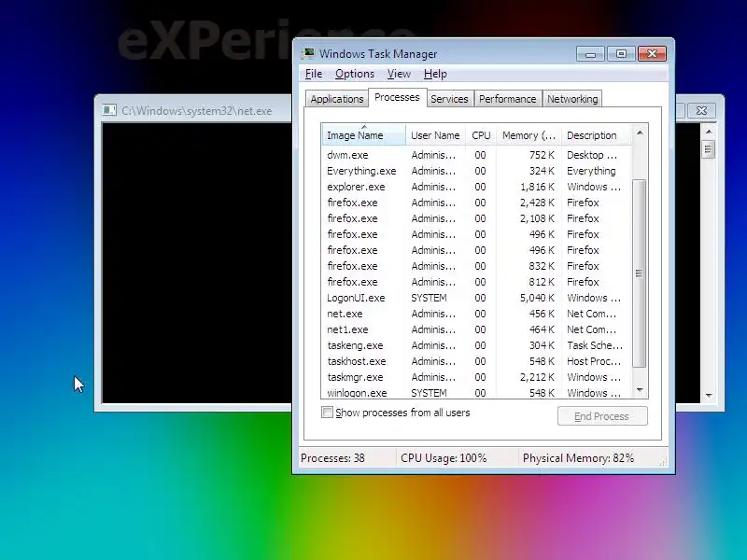Click console window scroll up arrow
Viewport: 747px width, 560px height.
[x=709, y=132]
